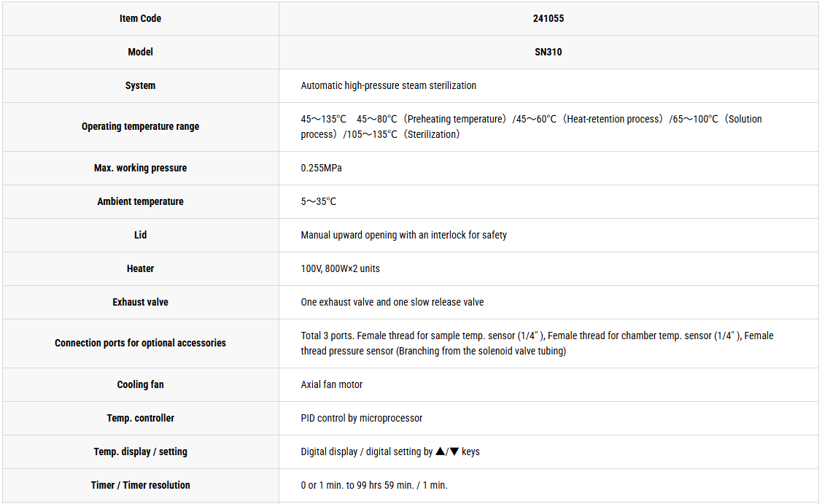
Task: Click the up triangle key symbol in Temp. display row
Action: point(441,451)
